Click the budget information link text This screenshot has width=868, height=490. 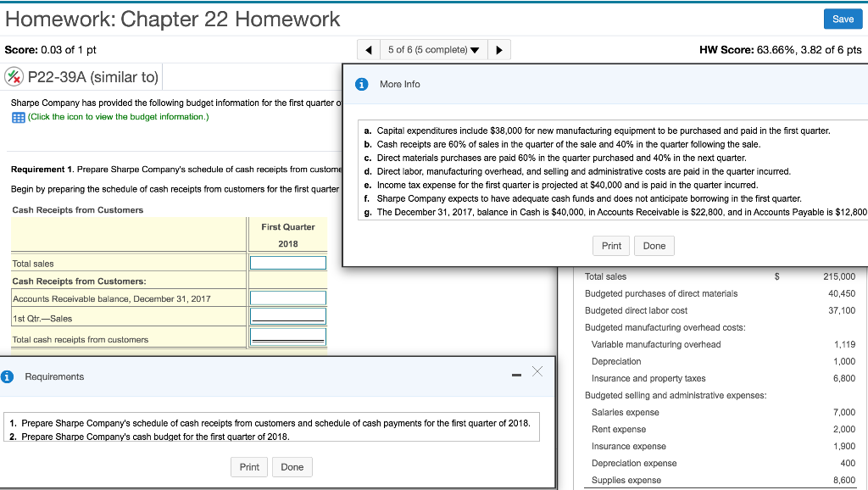[x=119, y=117]
